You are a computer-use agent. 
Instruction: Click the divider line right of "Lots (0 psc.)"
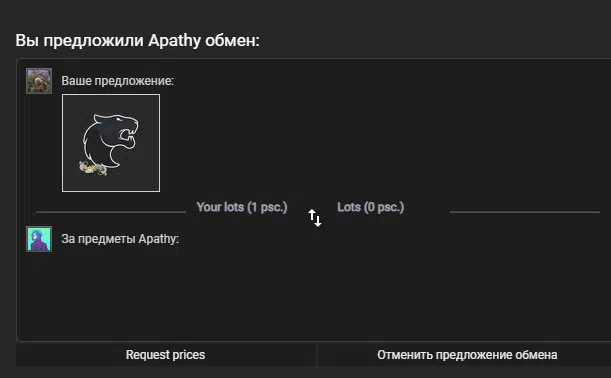point(525,212)
